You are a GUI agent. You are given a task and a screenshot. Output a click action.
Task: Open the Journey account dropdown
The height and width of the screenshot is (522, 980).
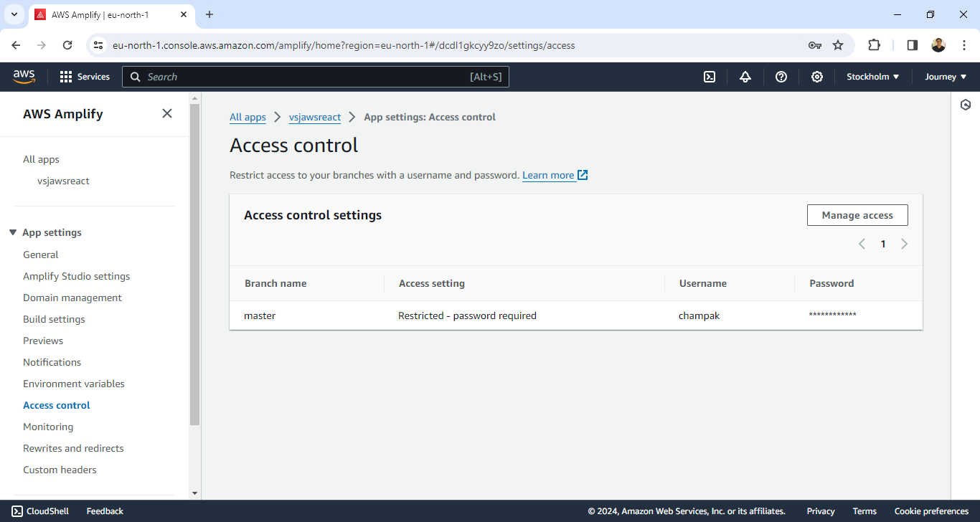(x=946, y=77)
